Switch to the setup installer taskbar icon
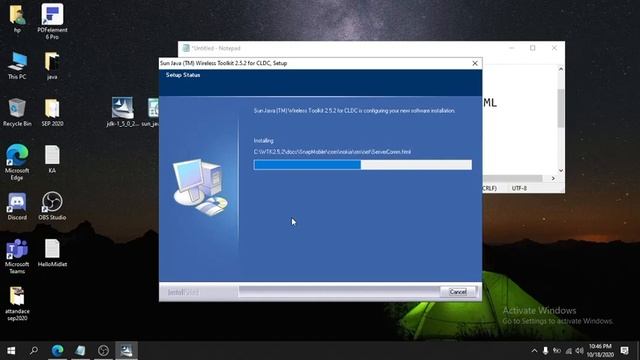The height and width of the screenshot is (360, 640). (126, 350)
